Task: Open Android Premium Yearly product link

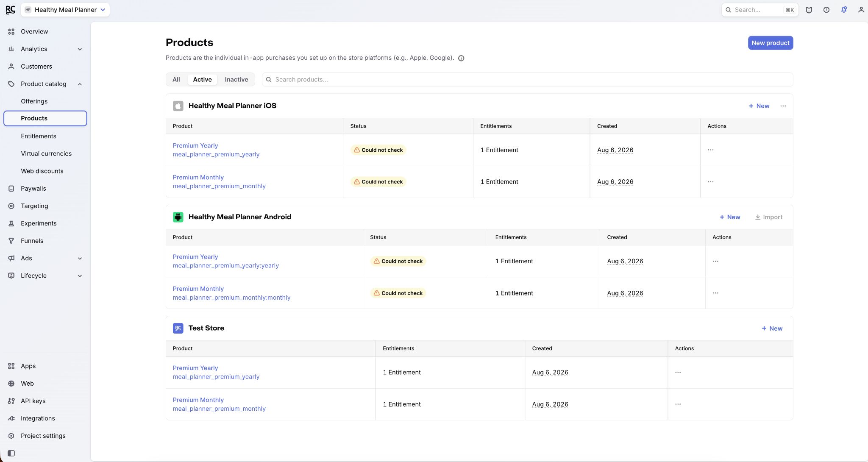Action: tap(195, 257)
